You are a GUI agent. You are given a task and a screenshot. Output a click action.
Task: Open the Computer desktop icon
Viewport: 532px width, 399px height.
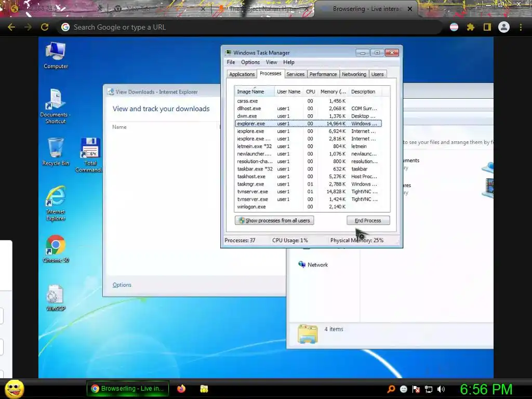point(56,55)
